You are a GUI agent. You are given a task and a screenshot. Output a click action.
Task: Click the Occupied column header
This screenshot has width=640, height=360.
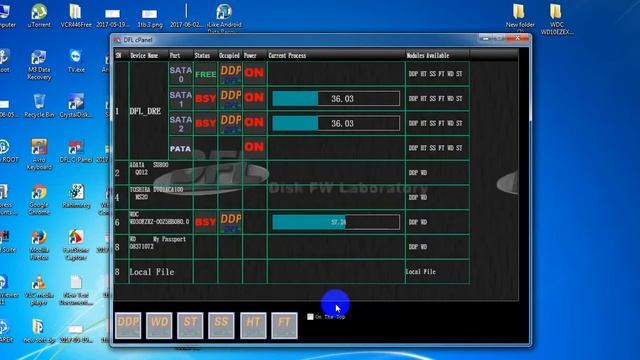pyautogui.click(x=229, y=56)
